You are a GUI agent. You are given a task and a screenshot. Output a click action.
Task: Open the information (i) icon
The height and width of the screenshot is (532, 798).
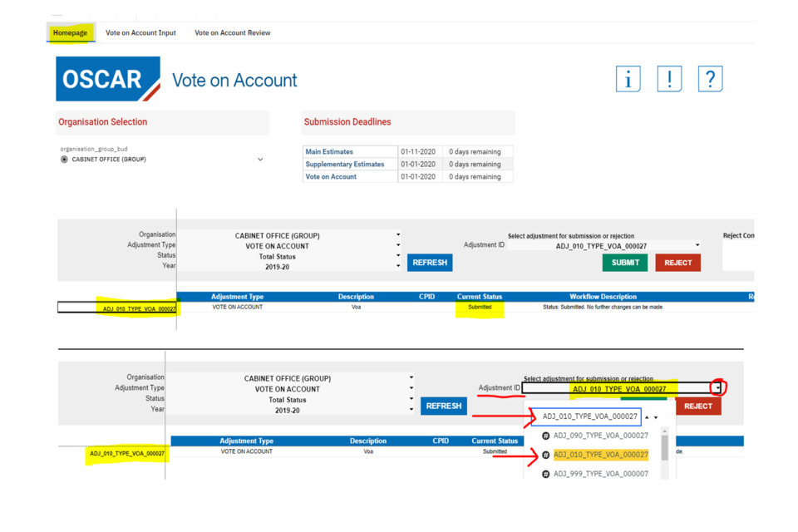point(628,79)
